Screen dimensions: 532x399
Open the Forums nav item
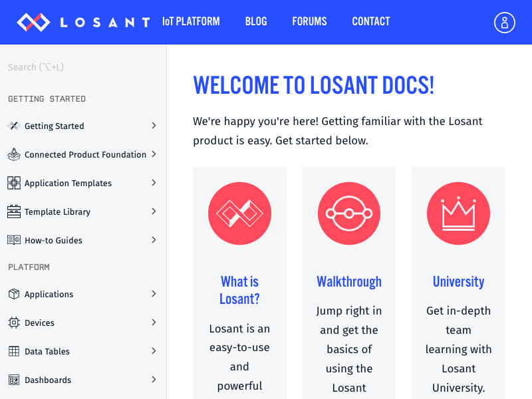click(x=309, y=22)
